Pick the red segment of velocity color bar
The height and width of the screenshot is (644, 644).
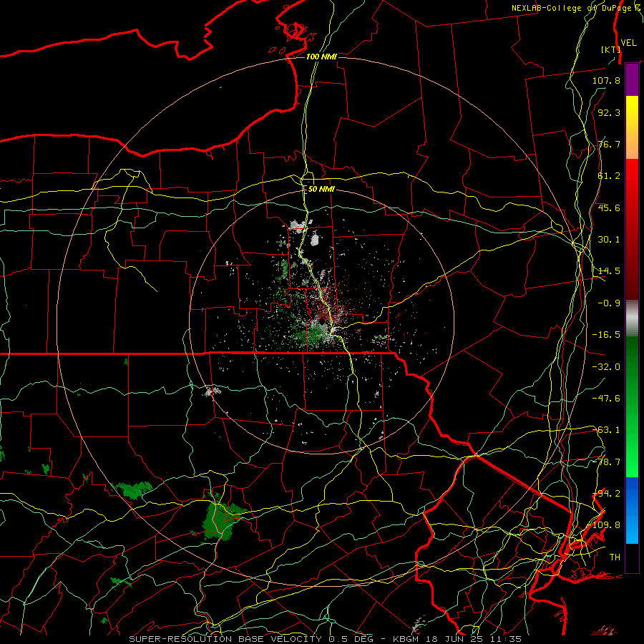(632, 229)
